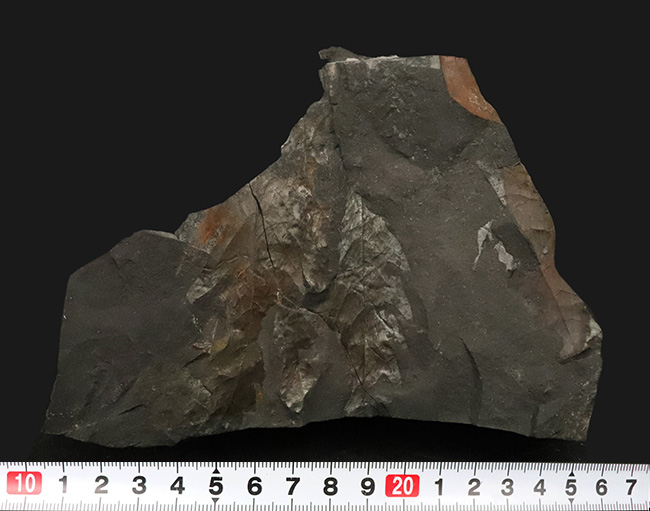Click the number 9 on the ruler

[368, 487]
